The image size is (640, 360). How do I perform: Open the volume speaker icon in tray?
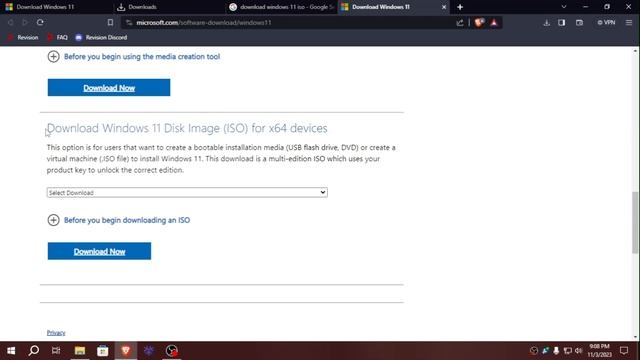pos(578,351)
